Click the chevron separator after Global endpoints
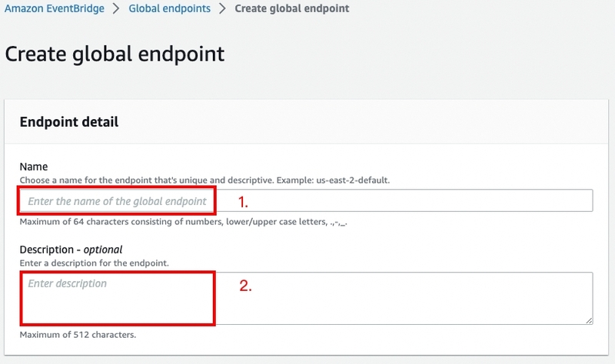Image resolution: width=615 pixels, height=364 pixels. tap(222, 8)
